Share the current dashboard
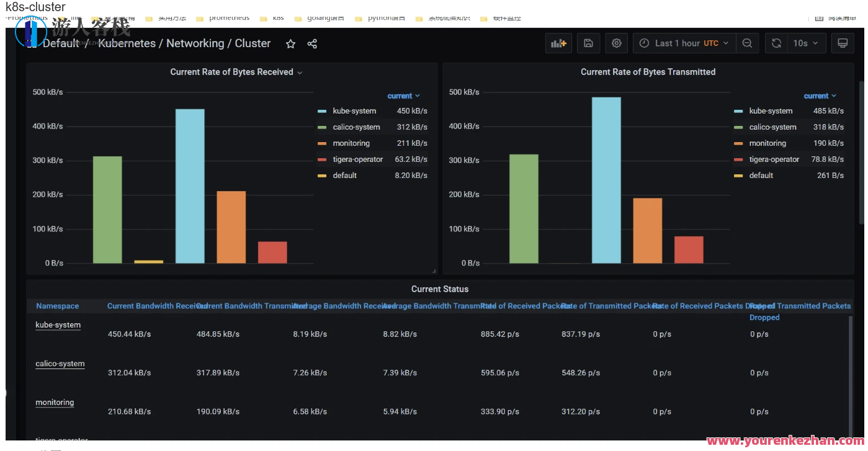The height and width of the screenshot is (451, 868). 312,43
